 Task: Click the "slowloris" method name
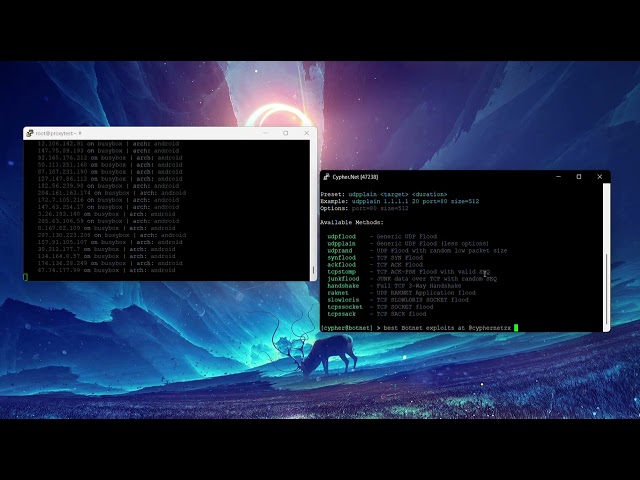click(343, 300)
